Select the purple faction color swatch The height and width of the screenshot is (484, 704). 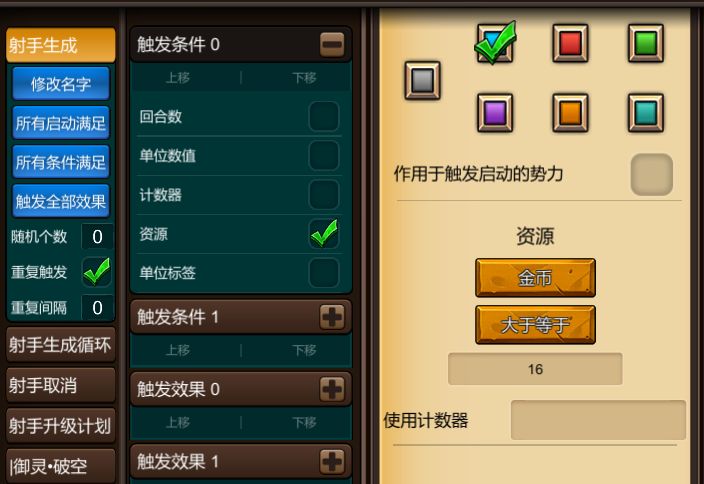coord(495,113)
